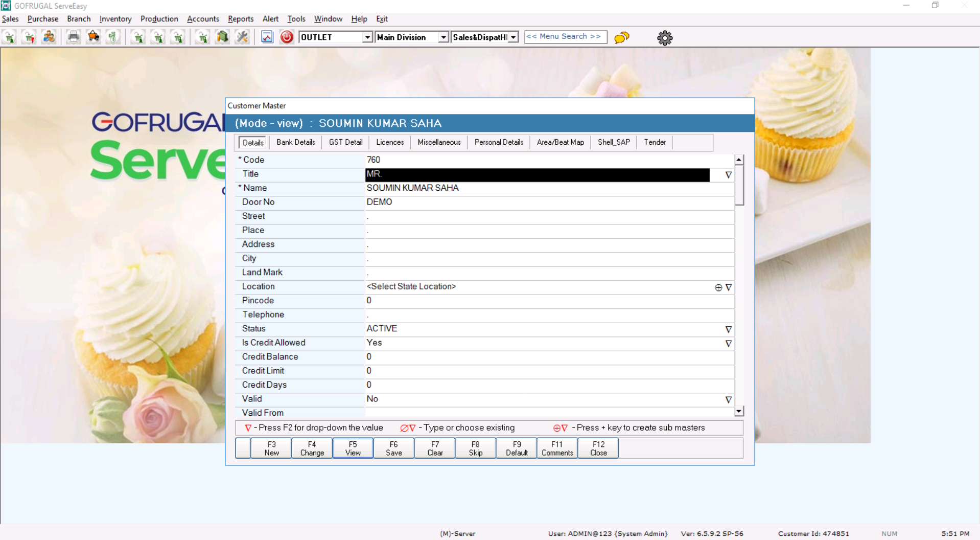Click the customers people icon in toolbar
The image size is (980, 540).
(x=49, y=37)
